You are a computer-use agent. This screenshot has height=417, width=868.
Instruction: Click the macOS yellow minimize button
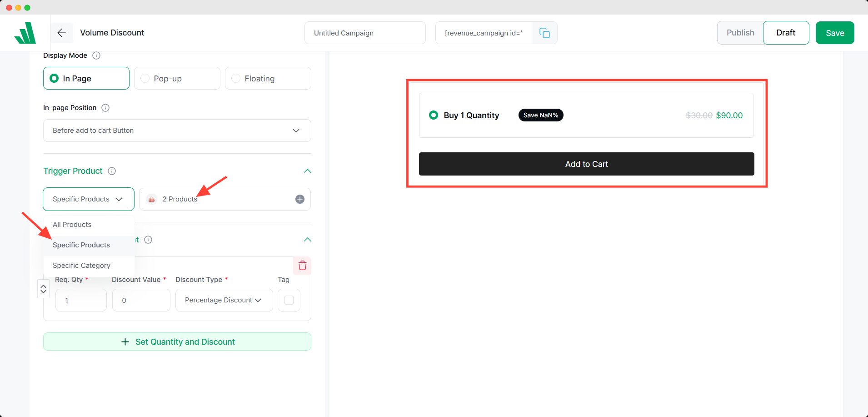click(x=18, y=8)
